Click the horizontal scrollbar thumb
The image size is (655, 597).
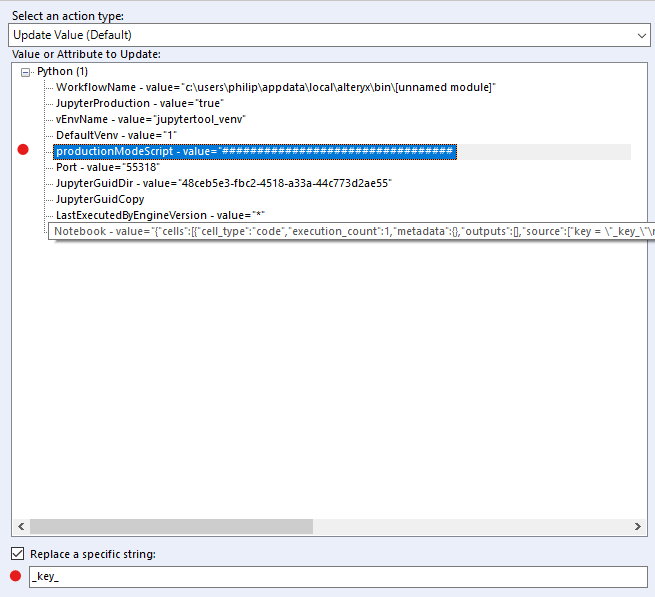(x=171, y=526)
